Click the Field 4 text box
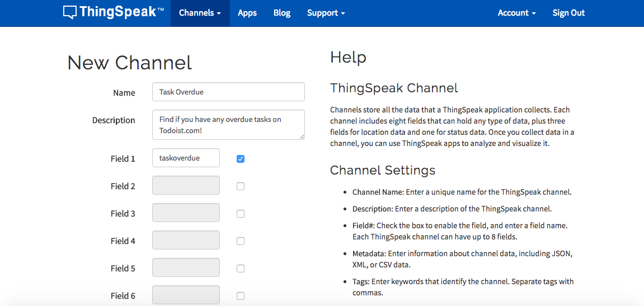Screen dimensions: 644x306 click(186, 241)
